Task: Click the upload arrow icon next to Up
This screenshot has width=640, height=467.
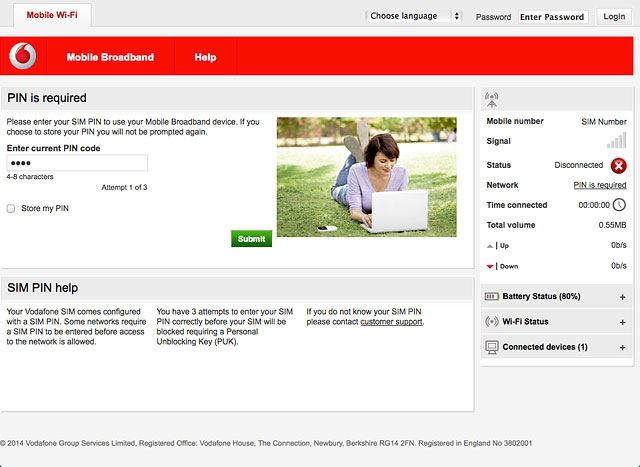Action: coord(490,246)
